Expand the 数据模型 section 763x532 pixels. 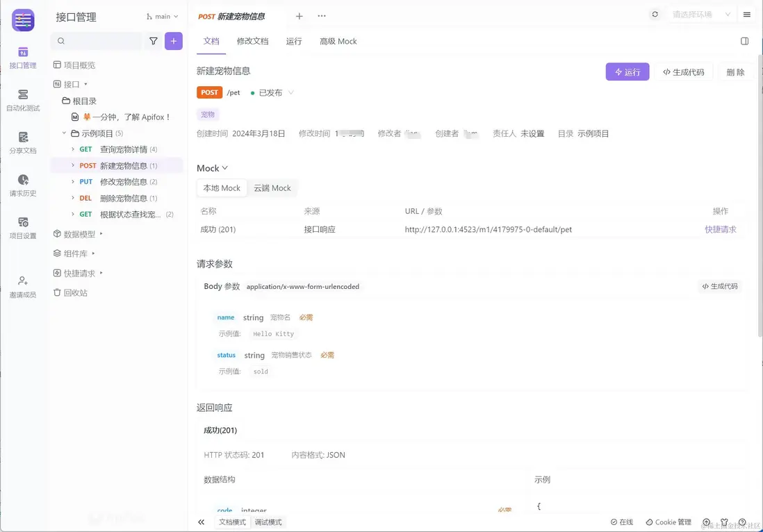101,234
